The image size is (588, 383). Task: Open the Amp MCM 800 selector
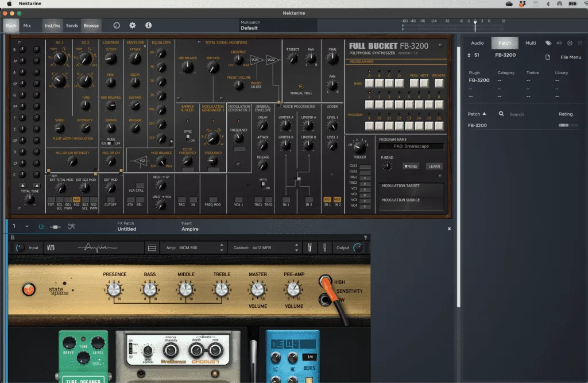click(195, 247)
